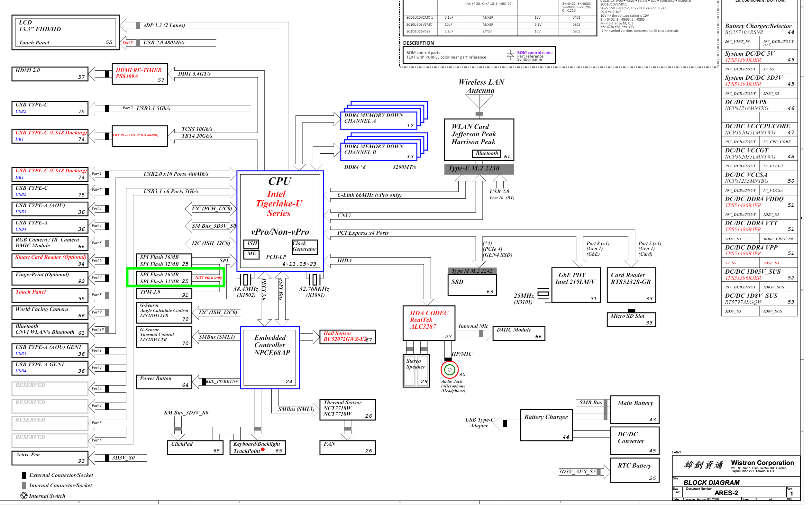Image resolution: width=812 pixels, height=509 pixels.
Task: Click the 38.4MHz crystal symbol X1802
Action: pyautogui.click(x=245, y=280)
